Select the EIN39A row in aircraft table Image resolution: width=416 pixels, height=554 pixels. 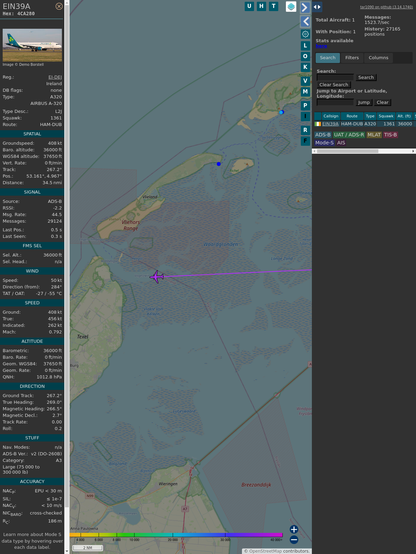(365, 124)
